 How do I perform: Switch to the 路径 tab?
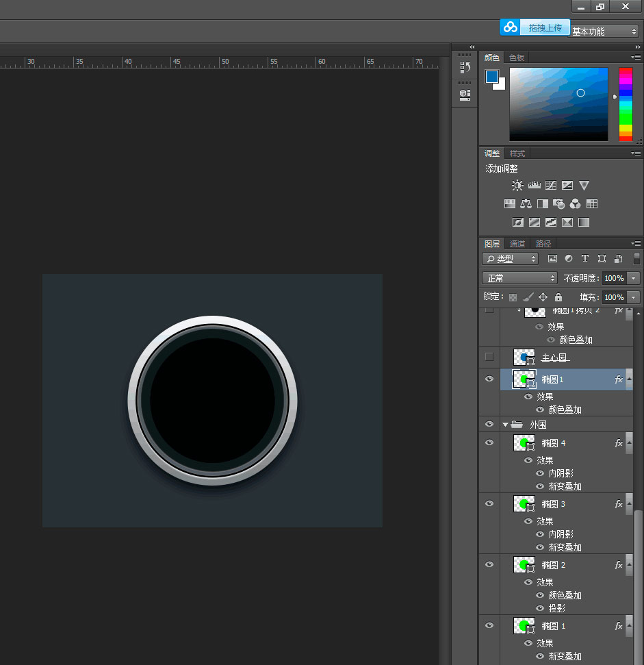(543, 244)
